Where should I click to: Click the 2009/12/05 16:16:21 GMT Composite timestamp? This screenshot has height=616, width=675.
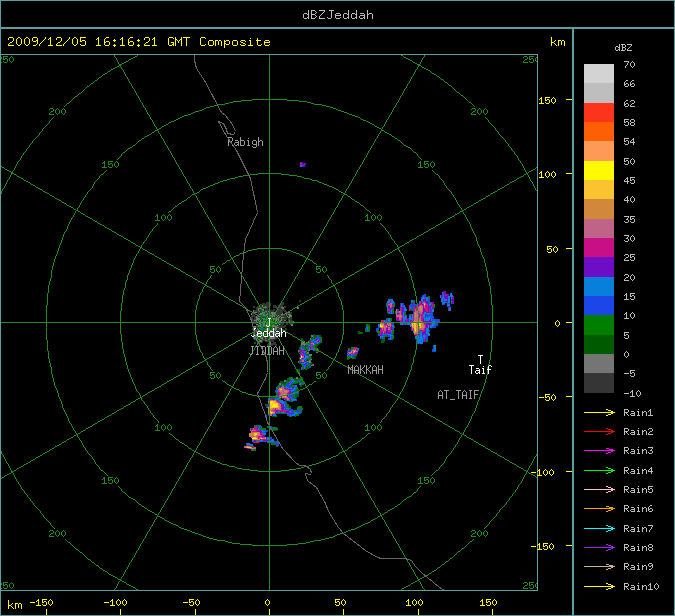[x=139, y=42]
